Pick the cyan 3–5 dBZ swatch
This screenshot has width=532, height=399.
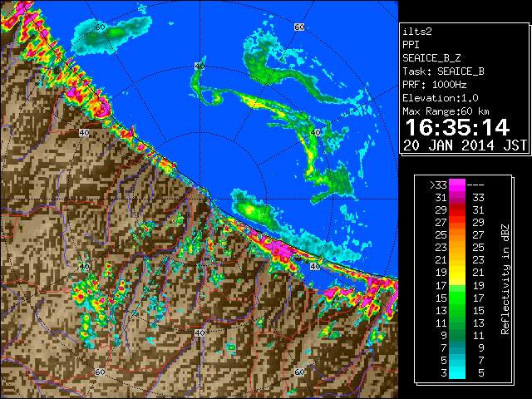tap(457, 373)
